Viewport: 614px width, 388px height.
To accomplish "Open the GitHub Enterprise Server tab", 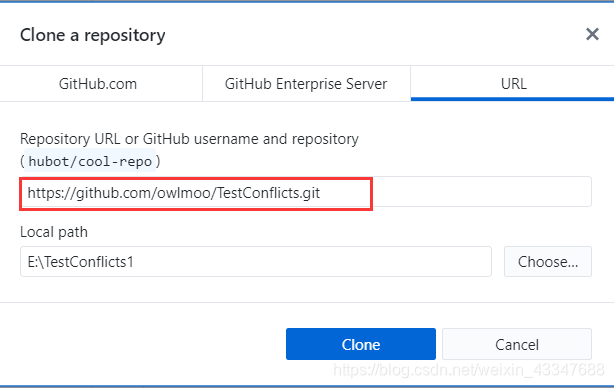I will (x=306, y=84).
